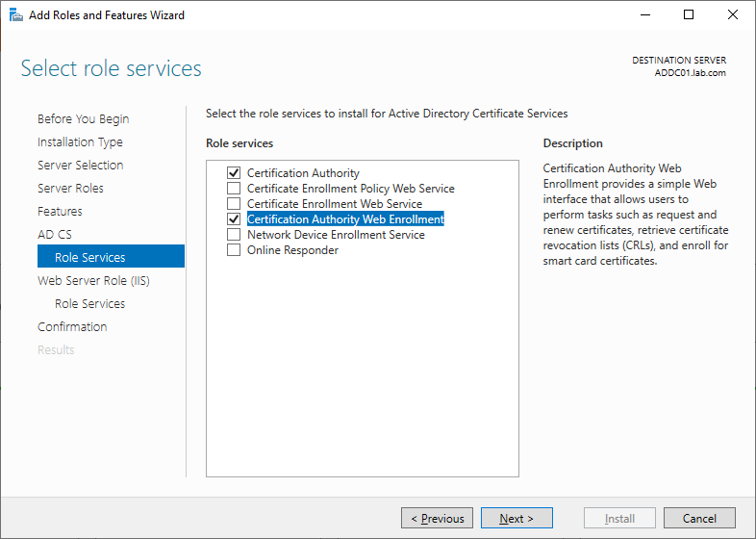Select the Features step in sidebar

pos(60,212)
